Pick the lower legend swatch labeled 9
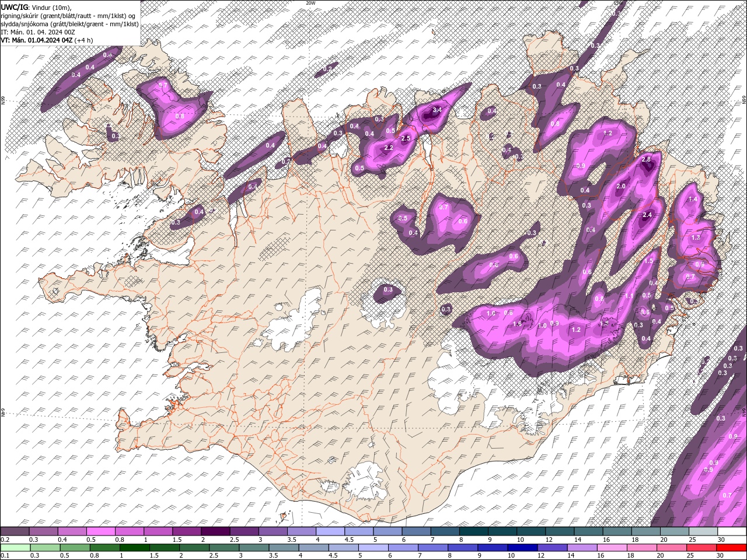 [x=493, y=547]
